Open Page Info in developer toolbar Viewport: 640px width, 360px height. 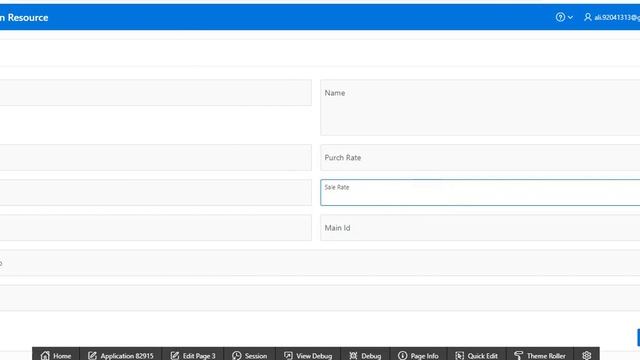click(418, 355)
